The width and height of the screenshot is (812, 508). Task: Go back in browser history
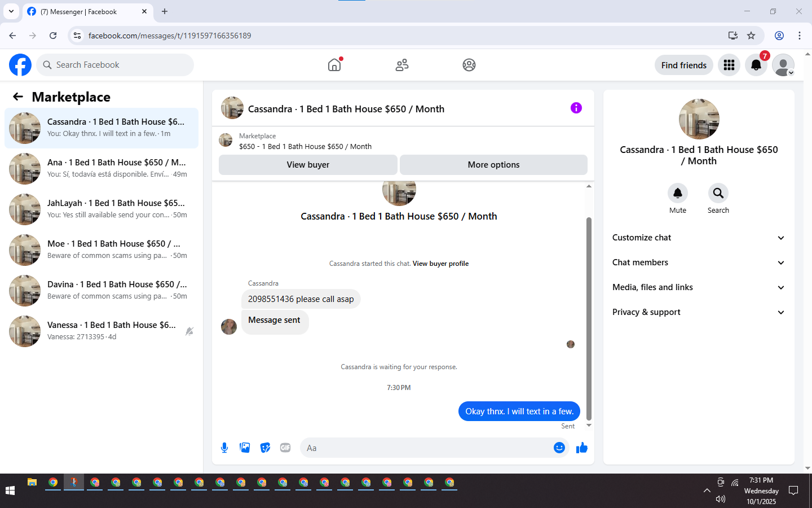[12, 36]
